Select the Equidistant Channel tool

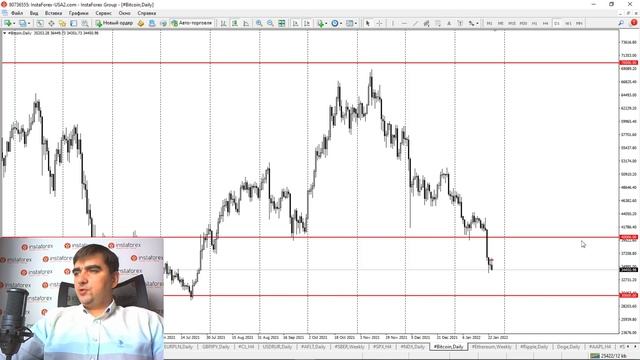point(427,23)
